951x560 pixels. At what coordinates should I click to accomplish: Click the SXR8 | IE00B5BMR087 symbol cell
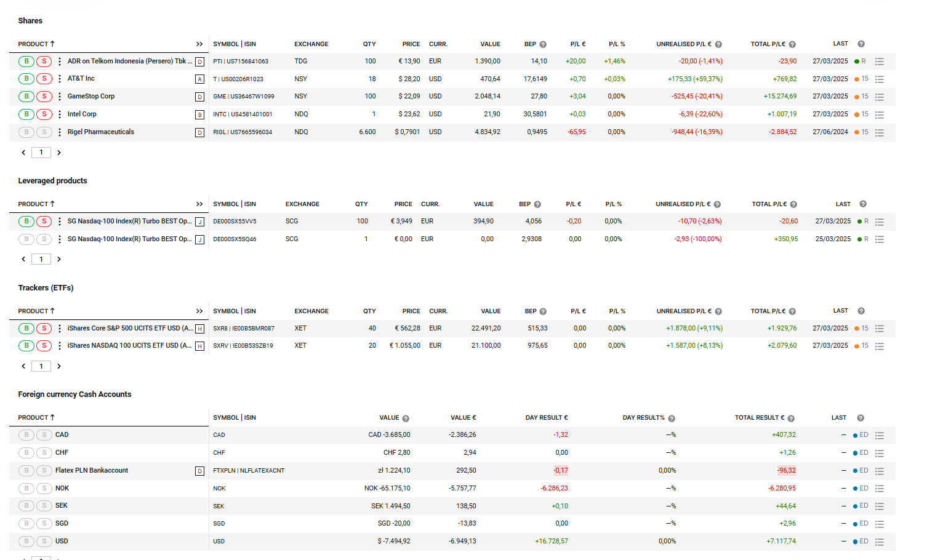(244, 329)
